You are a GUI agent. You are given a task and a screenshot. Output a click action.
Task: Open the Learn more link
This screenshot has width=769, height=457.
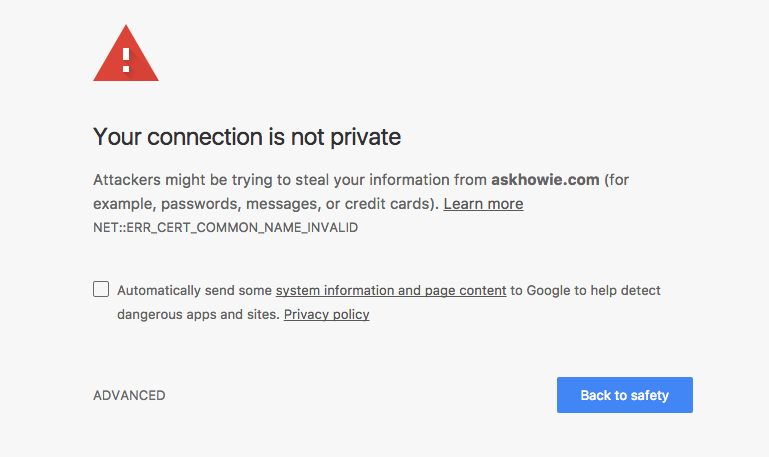[x=483, y=204]
